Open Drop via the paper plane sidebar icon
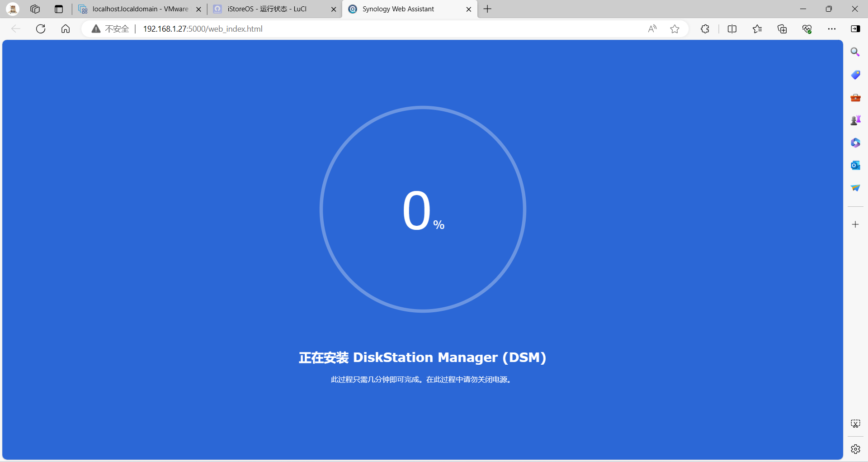This screenshot has height=462, width=868. 855,187
